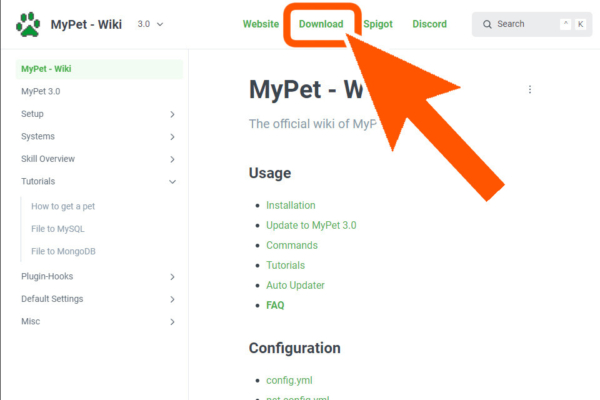Go to the Website header link
This screenshot has height=400, width=600.
261,24
